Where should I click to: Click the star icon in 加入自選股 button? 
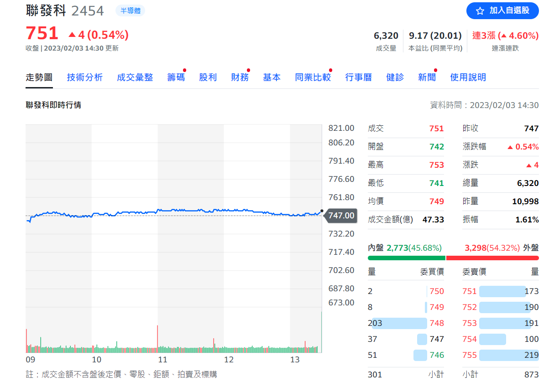pos(480,11)
